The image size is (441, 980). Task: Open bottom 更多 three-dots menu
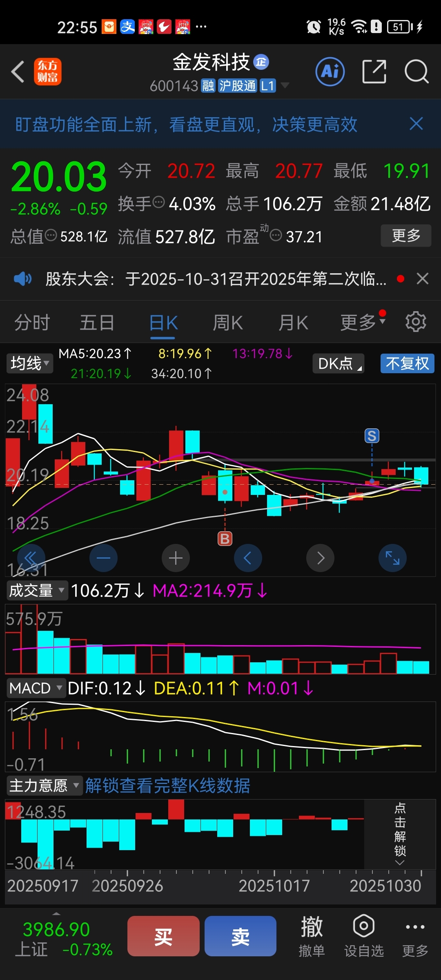pyautogui.click(x=415, y=936)
